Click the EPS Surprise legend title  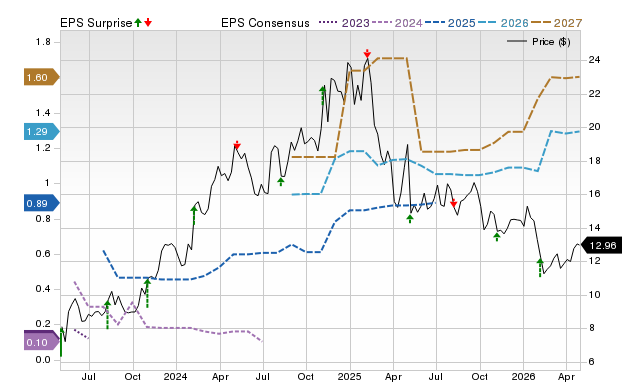(96, 23)
